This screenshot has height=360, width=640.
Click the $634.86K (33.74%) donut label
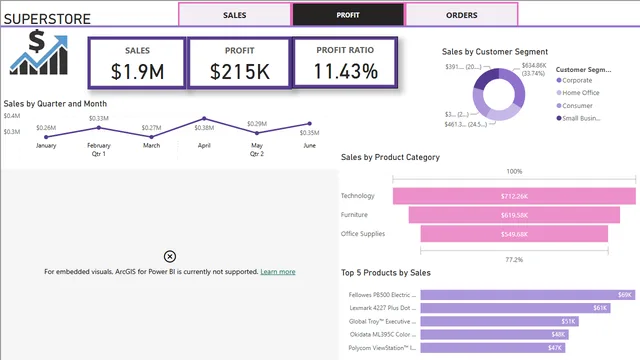coord(533,69)
